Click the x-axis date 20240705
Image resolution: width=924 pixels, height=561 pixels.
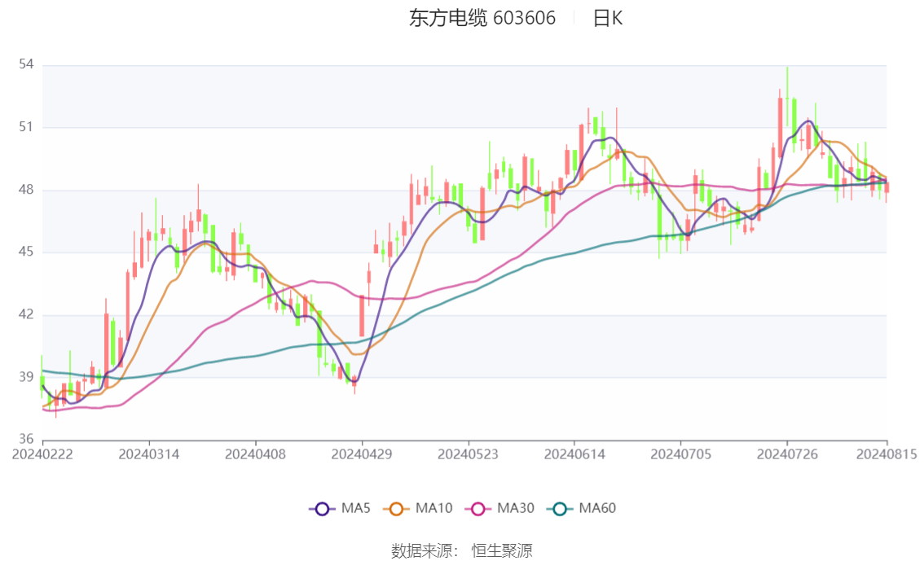click(x=680, y=454)
